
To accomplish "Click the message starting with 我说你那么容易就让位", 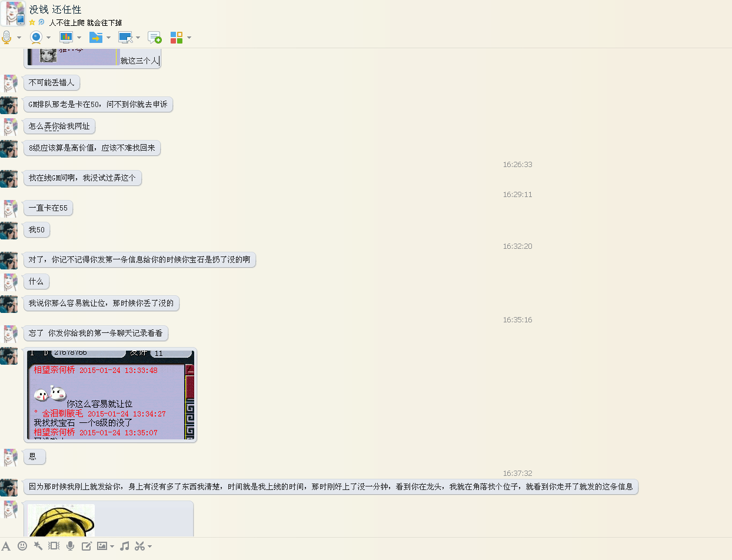I will (x=101, y=304).
